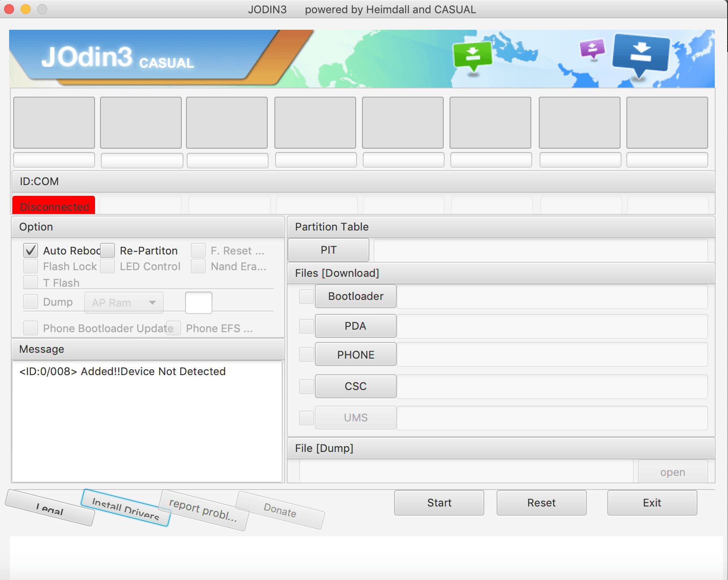Viewport: 728px width, 580px height.
Task: Toggle the Auto Reboot checkbox
Action: click(31, 250)
